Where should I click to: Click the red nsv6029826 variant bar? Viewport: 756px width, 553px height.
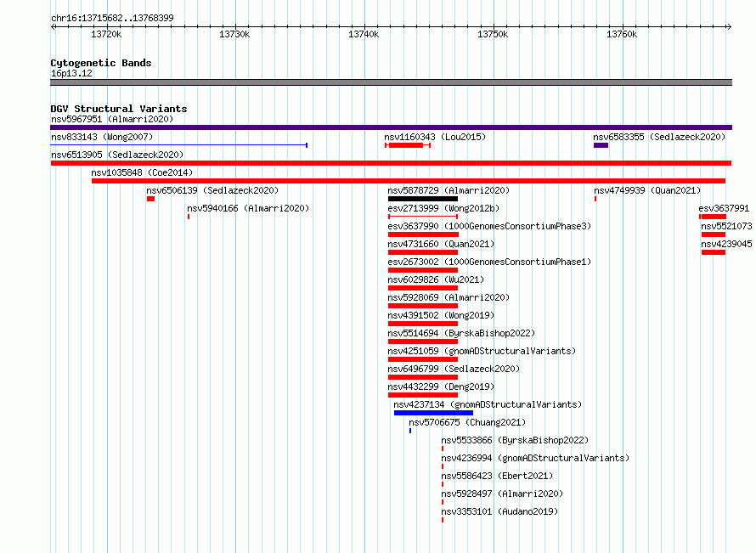pos(423,288)
